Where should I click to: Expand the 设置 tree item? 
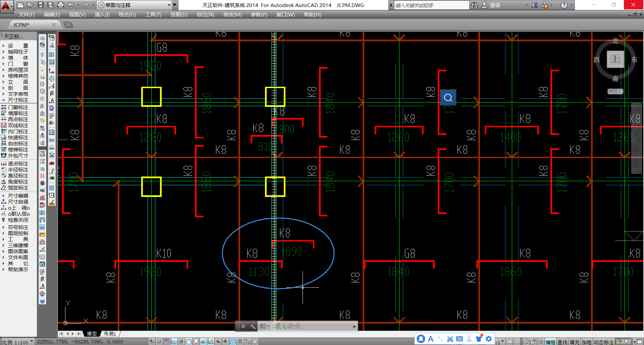point(18,46)
